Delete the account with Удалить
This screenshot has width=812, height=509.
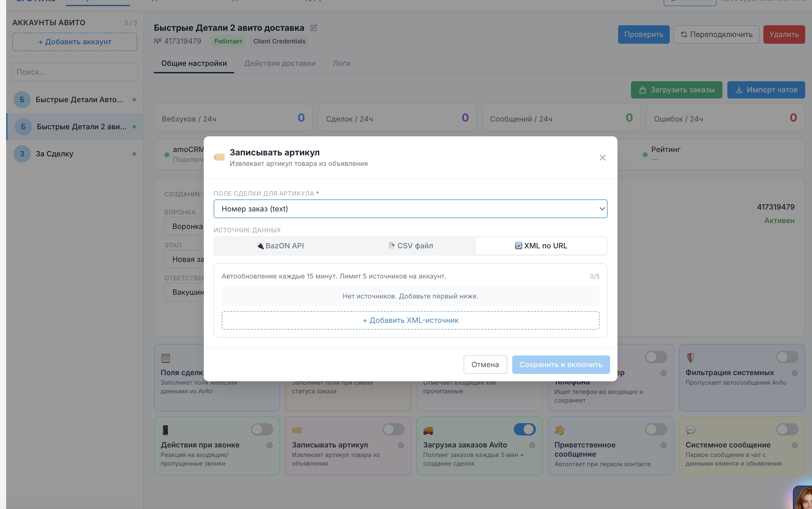point(784,34)
